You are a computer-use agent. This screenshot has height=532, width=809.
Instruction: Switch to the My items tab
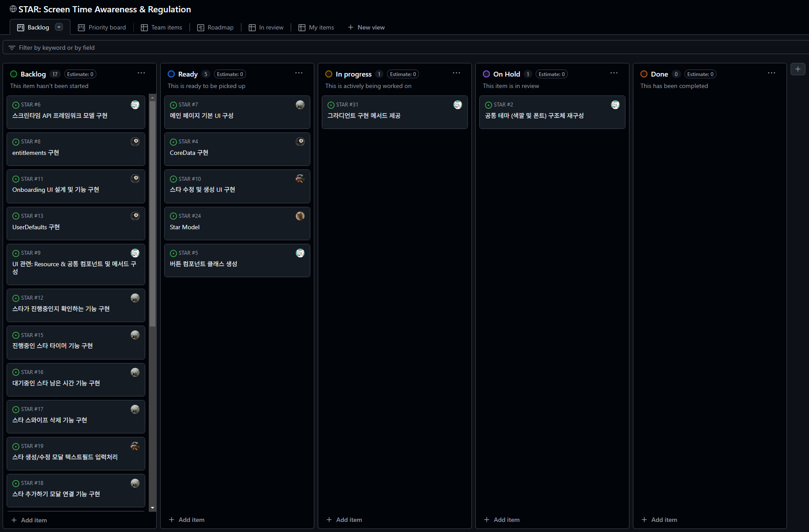(316, 27)
